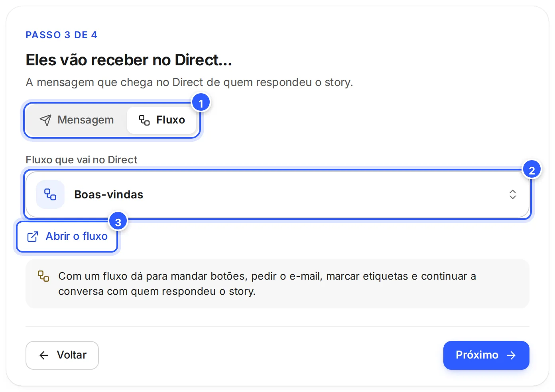
Task: Open the Boas-vindas flow dropdown
Action: pyautogui.click(x=277, y=194)
